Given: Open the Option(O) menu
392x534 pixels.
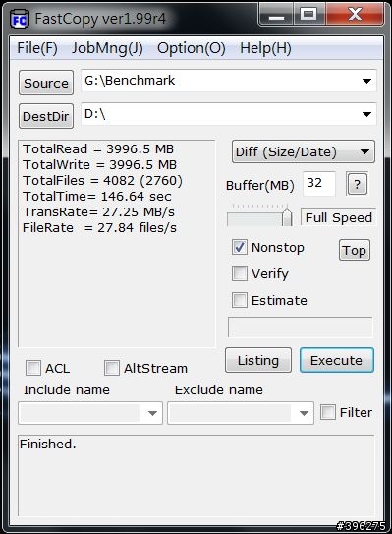Looking at the screenshot, I should tap(192, 48).
